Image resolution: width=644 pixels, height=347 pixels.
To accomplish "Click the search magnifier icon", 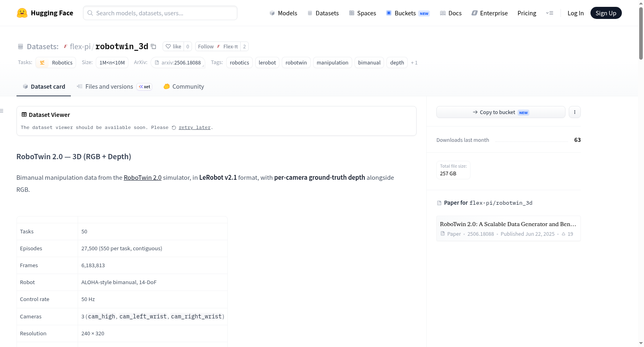I will coord(90,13).
